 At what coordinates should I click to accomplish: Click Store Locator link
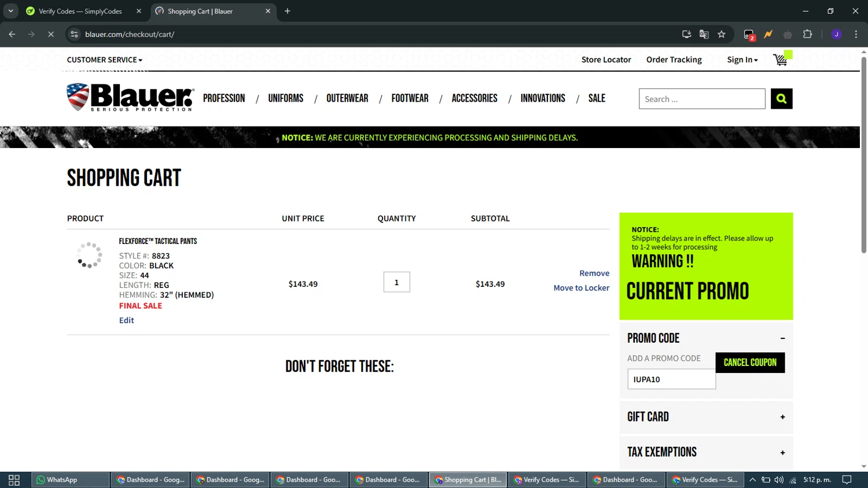[606, 60]
